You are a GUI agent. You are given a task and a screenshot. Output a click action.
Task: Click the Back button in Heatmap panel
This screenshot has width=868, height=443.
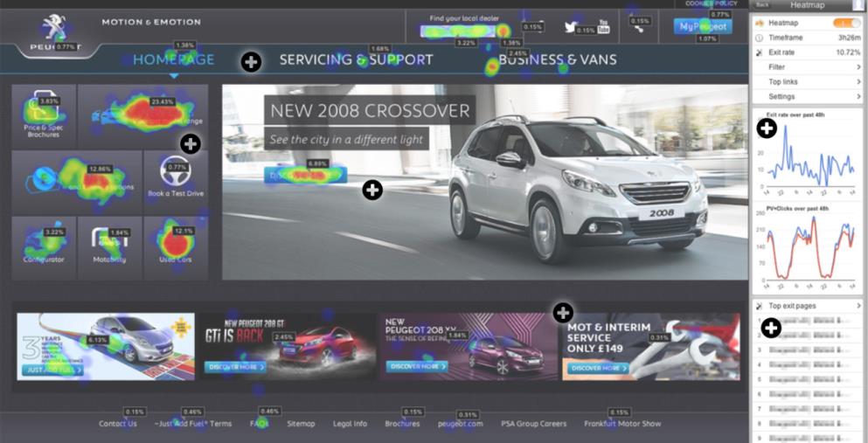point(762,5)
